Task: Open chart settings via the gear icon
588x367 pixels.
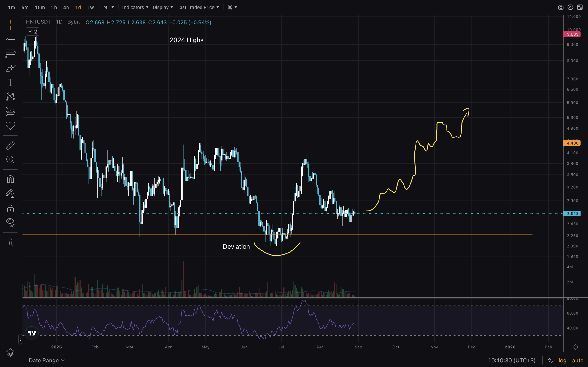Action: pyautogui.click(x=571, y=7)
